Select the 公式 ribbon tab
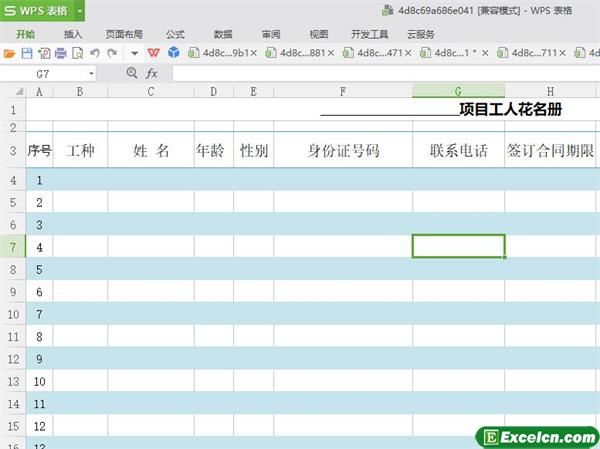The image size is (600, 449). point(175,33)
